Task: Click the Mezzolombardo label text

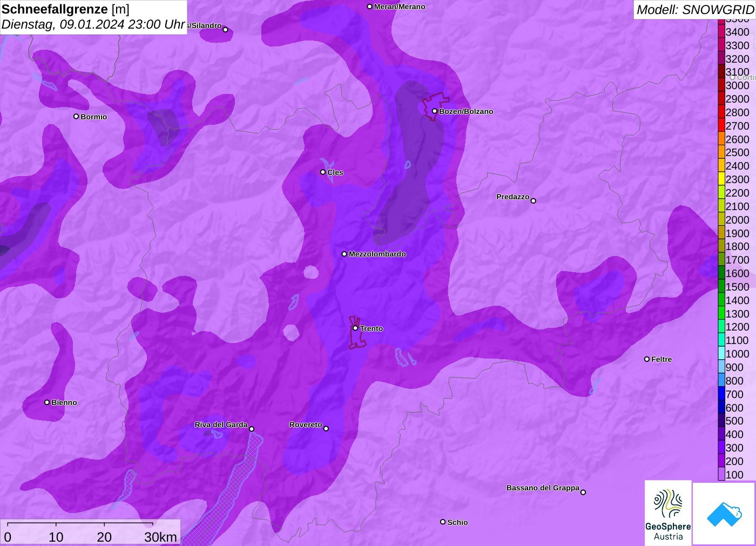Action: pos(377,254)
